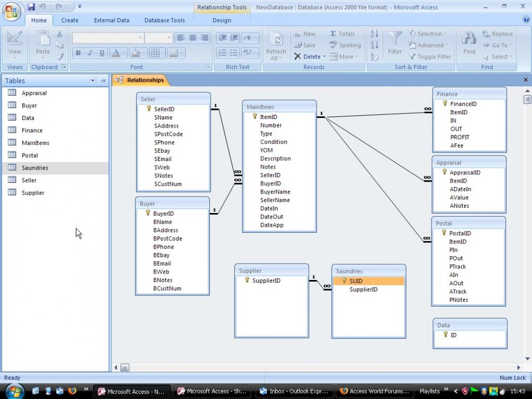Toggle Bold formatting
Image resolution: width=532 pixels, height=399 pixels.
point(78,53)
